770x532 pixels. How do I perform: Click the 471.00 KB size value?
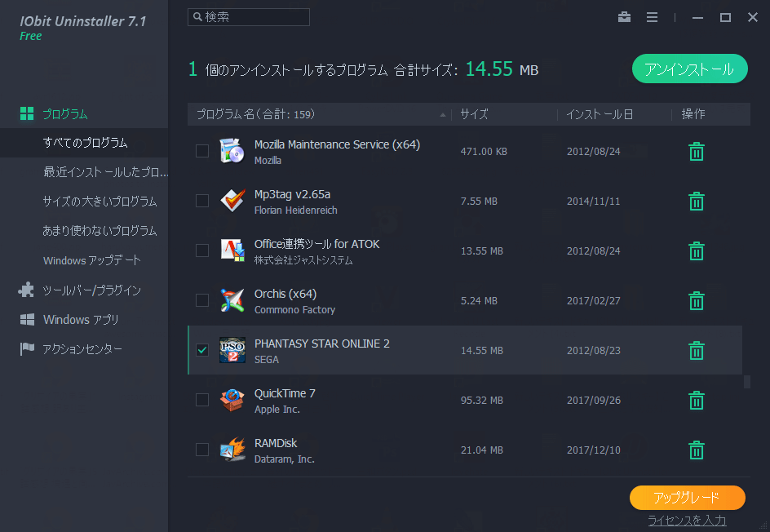[484, 151]
